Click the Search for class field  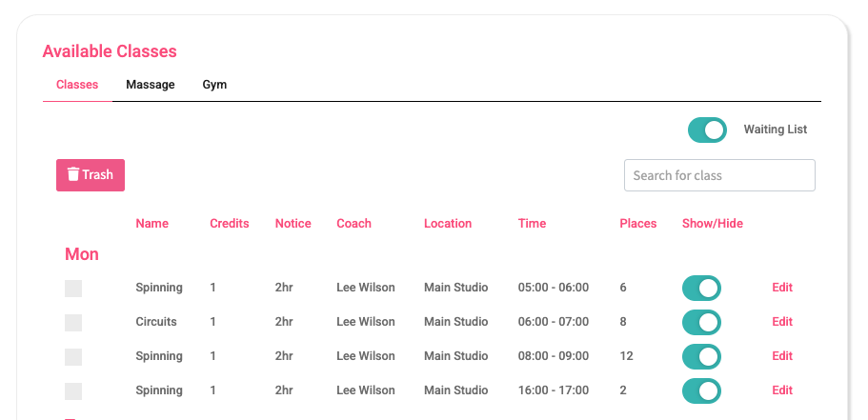719,175
